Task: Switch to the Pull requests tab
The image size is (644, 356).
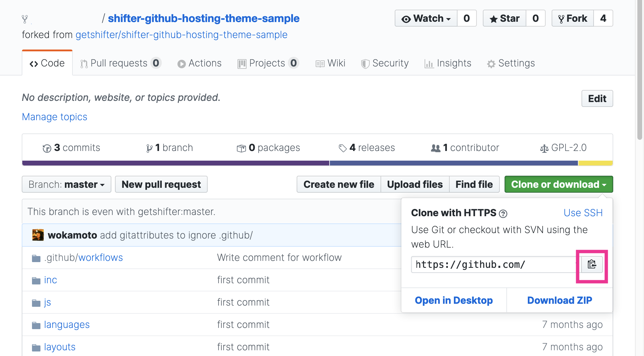Action: tap(121, 63)
